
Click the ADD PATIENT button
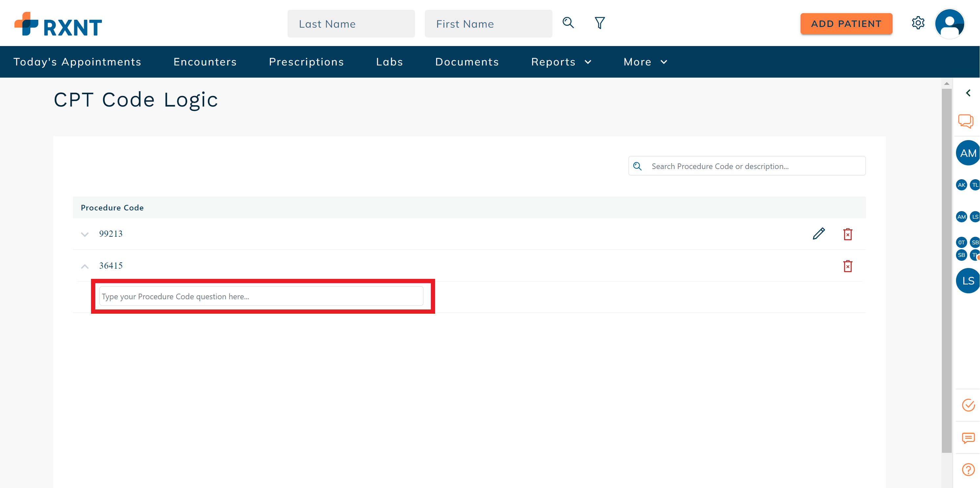pyautogui.click(x=846, y=24)
